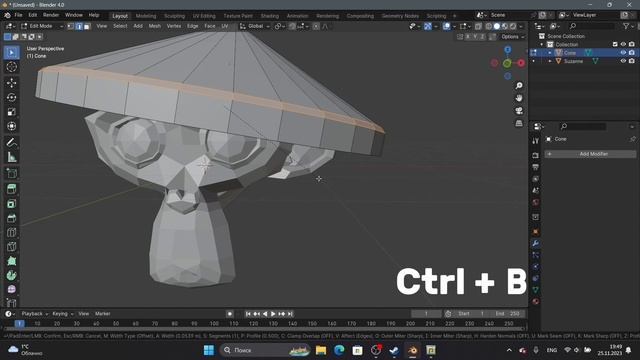Click the End frame field
Screen dimensions: 640x360
[x=507, y=314]
